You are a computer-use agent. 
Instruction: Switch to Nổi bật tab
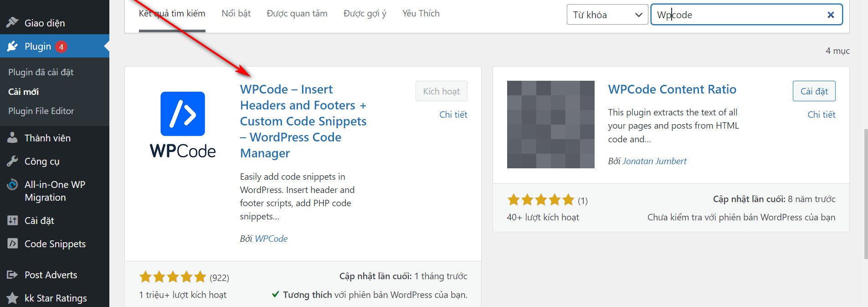coord(236,14)
